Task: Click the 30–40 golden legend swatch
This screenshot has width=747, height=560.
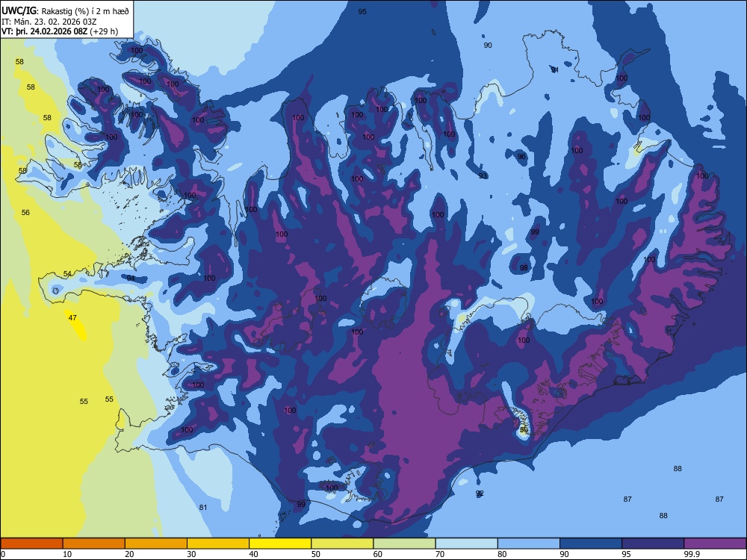Action: (218, 544)
